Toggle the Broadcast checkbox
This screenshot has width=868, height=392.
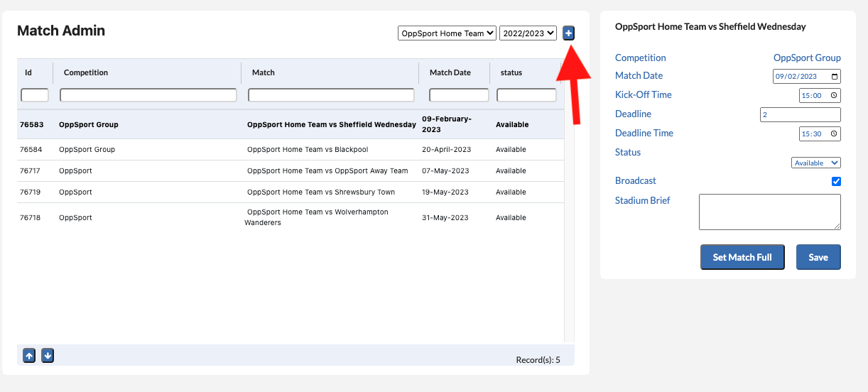tap(836, 182)
